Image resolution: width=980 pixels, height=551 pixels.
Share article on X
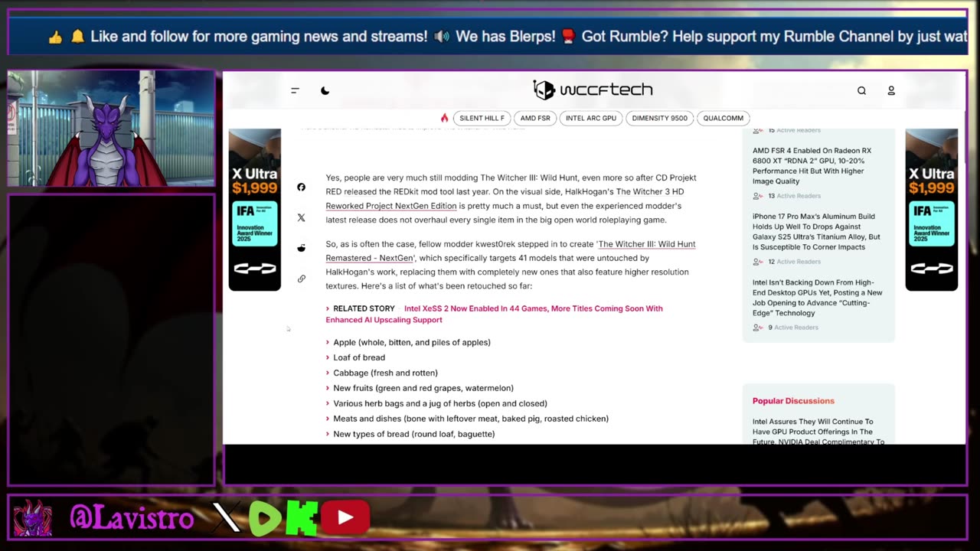301,217
